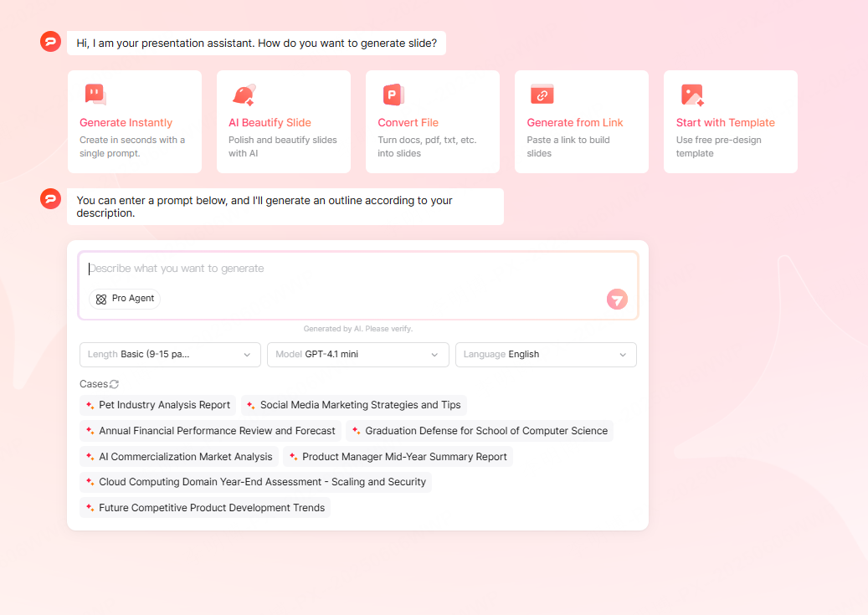Expand the Model GPT-4.1 mini dropdown

(x=357, y=354)
